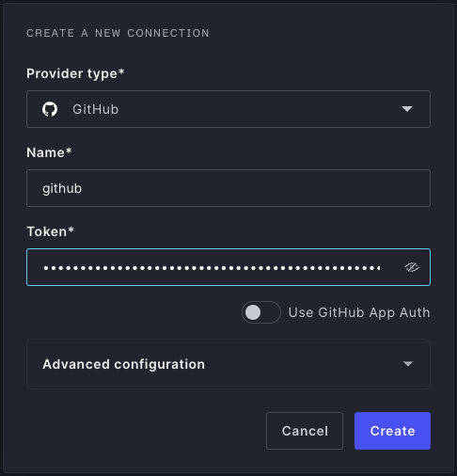Click inside the Token password field
This screenshot has height=476, width=457.
click(228, 267)
